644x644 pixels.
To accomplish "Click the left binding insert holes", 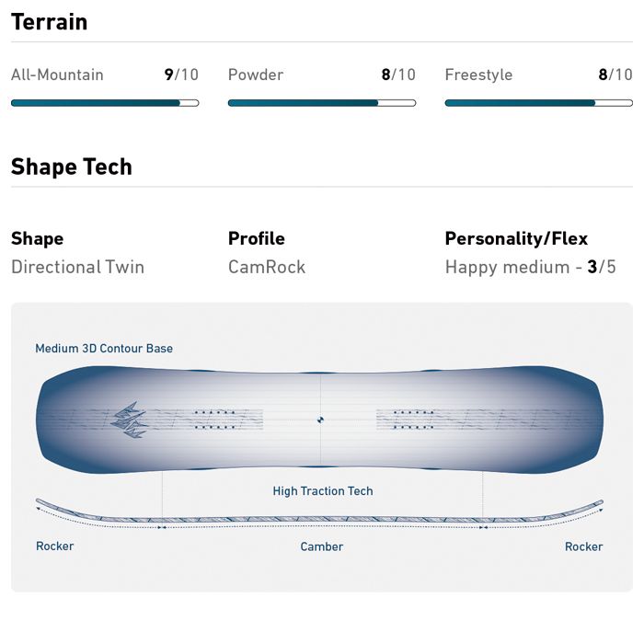I will click(x=216, y=420).
